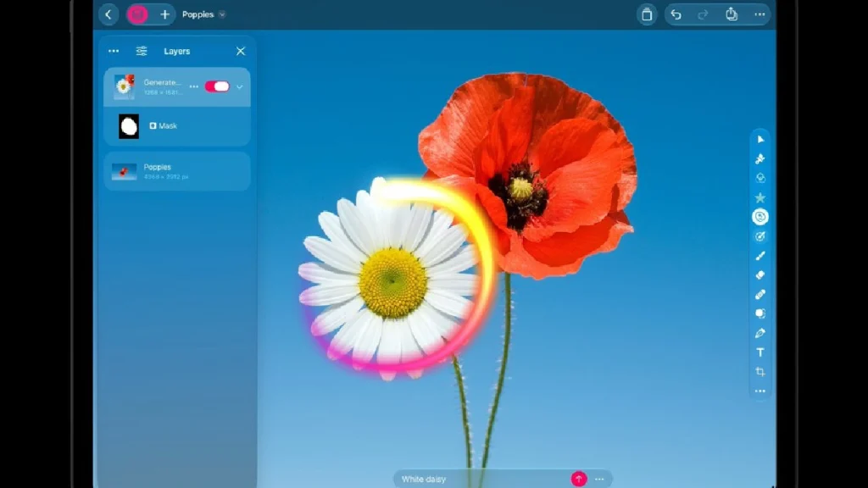Open the top-right more options menu

click(x=759, y=15)
